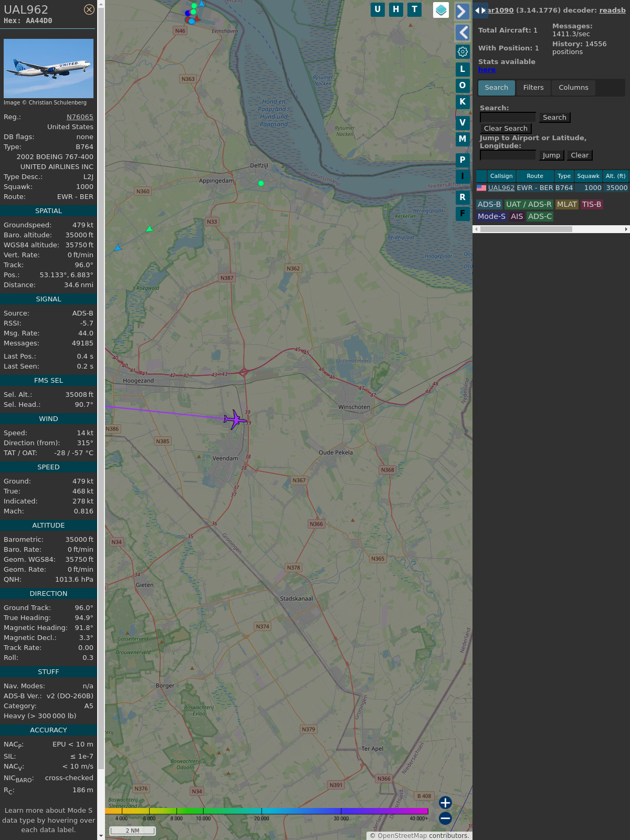Image resolution: width=630 pixels, height=840 pixels.
Task: Toggle the U map button
Action: pos(377,9)
